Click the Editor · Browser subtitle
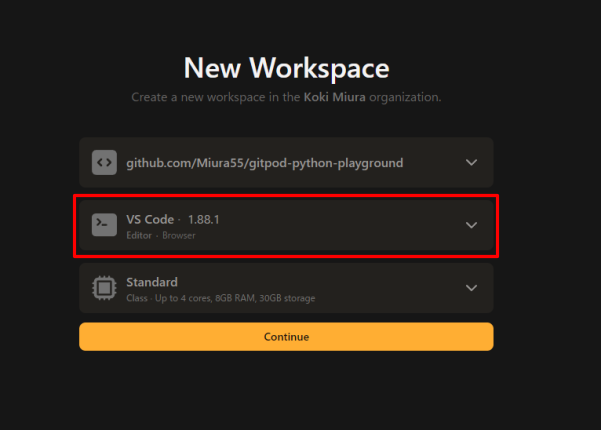 click(x=160, y=235)
